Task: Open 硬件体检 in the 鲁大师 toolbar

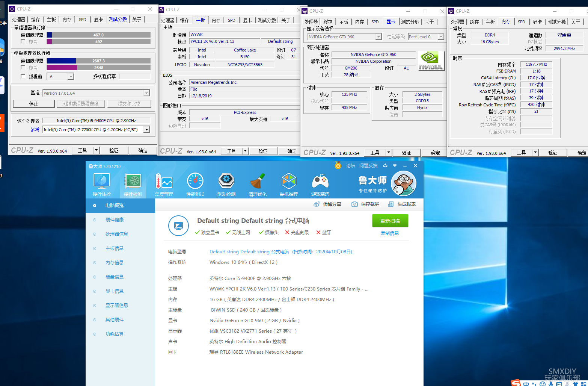Action: tap(102, 185)
